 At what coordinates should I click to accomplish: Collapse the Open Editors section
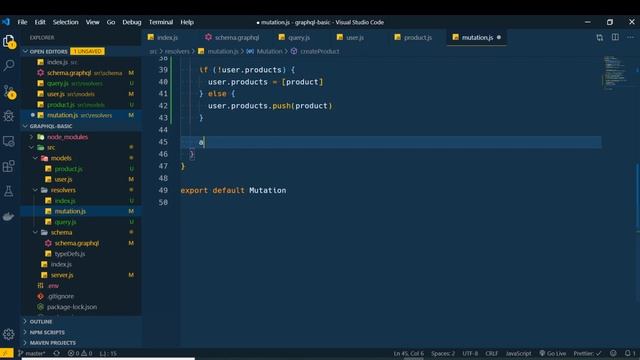point(26,51)
